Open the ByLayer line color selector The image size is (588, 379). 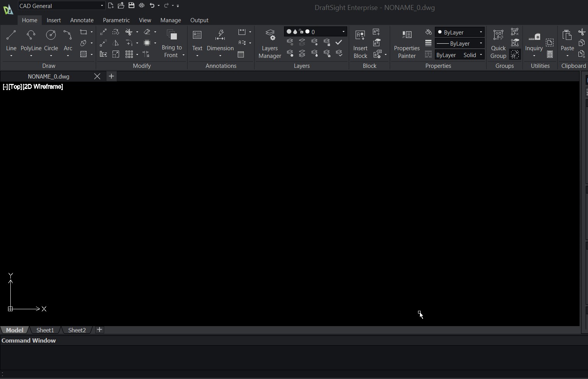459,32
